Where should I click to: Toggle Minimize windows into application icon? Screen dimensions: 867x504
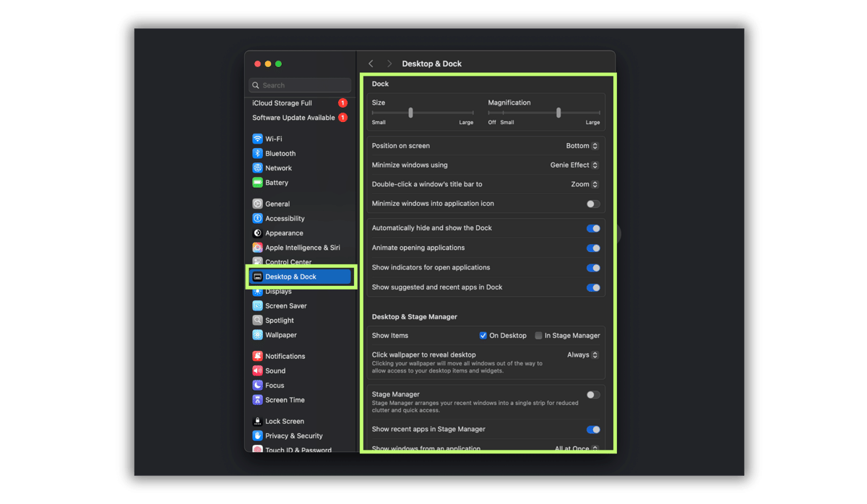coord(593,204)
